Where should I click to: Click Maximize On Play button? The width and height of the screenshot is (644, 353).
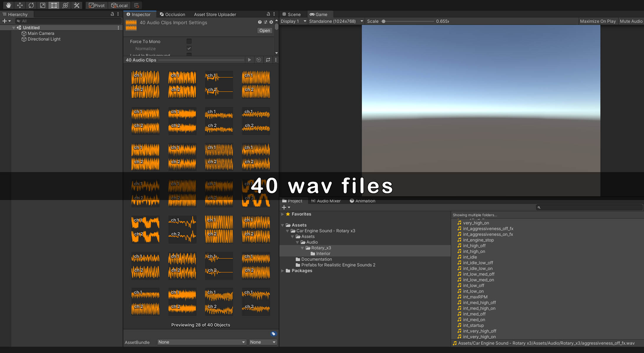598,21
